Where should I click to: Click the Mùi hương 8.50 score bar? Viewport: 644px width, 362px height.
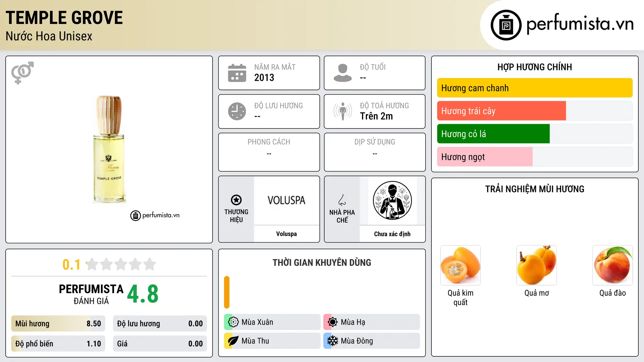pyautogui.click(x=58, y=324)
